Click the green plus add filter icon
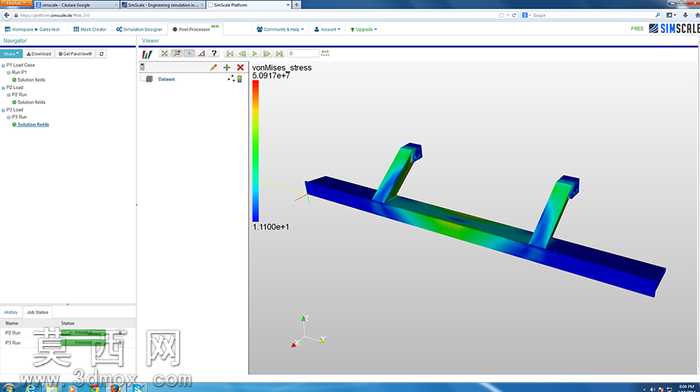This screenshot has width=700, height=392. (227, 67)
